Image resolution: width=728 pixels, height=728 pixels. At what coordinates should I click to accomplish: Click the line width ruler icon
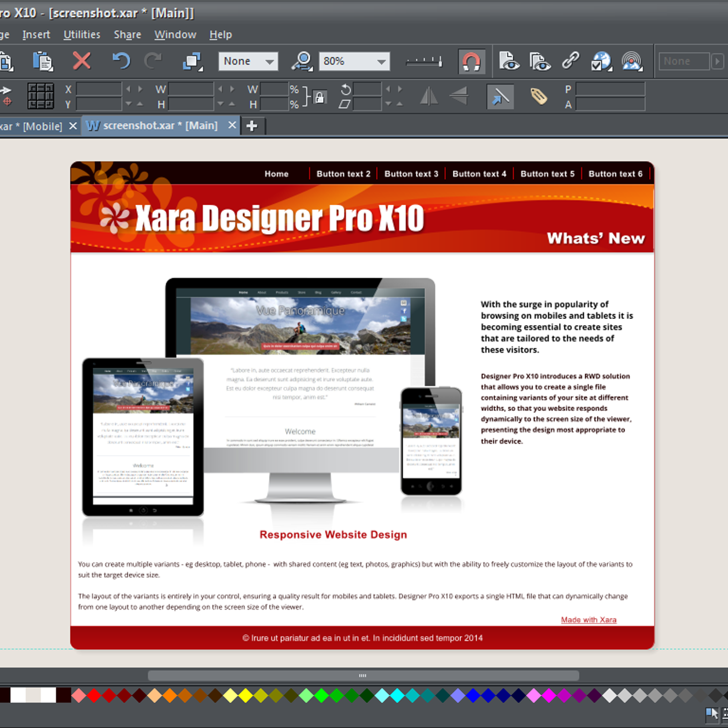pos(424,61)
